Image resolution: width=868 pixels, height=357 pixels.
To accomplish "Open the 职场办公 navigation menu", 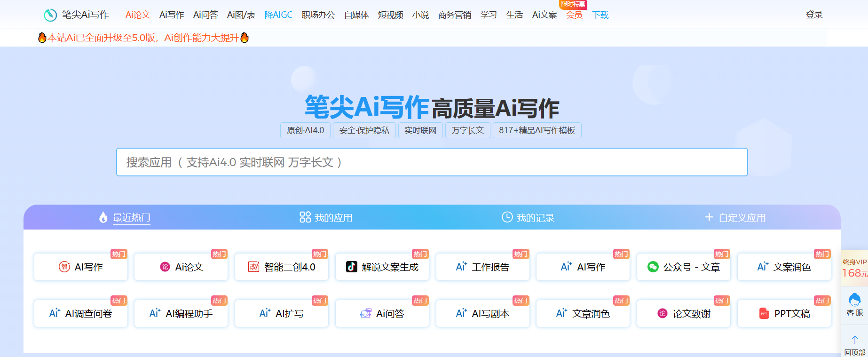I will point(318,15).
